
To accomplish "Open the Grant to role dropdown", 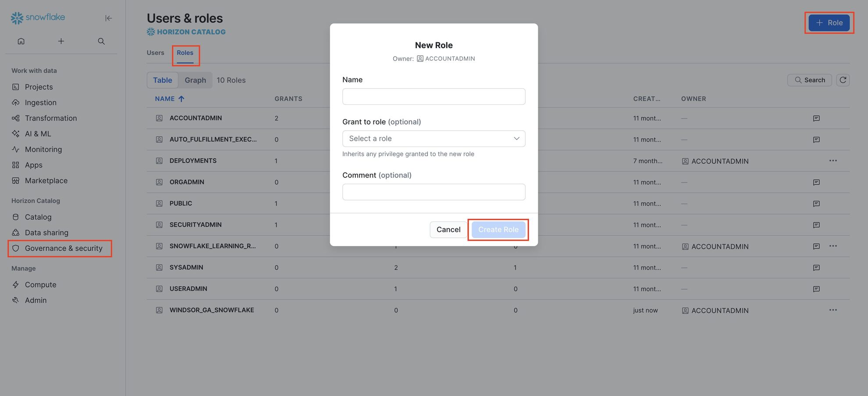I will click(434, 139).
